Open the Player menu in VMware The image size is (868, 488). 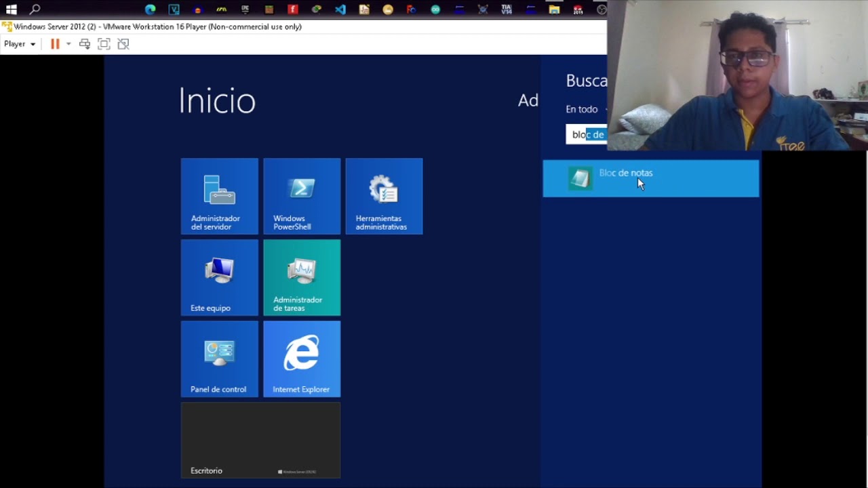pyautogui.click(x=20, y=44)
